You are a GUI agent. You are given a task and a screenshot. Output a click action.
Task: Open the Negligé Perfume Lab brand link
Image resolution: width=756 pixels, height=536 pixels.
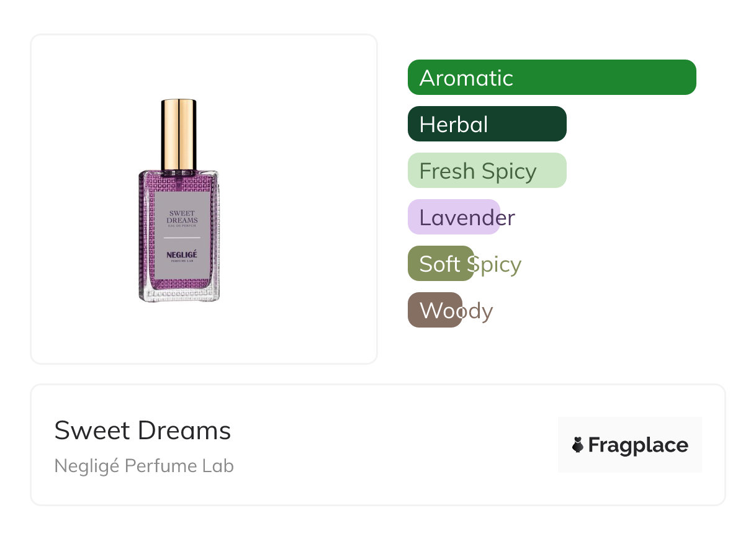coord(144,466)
